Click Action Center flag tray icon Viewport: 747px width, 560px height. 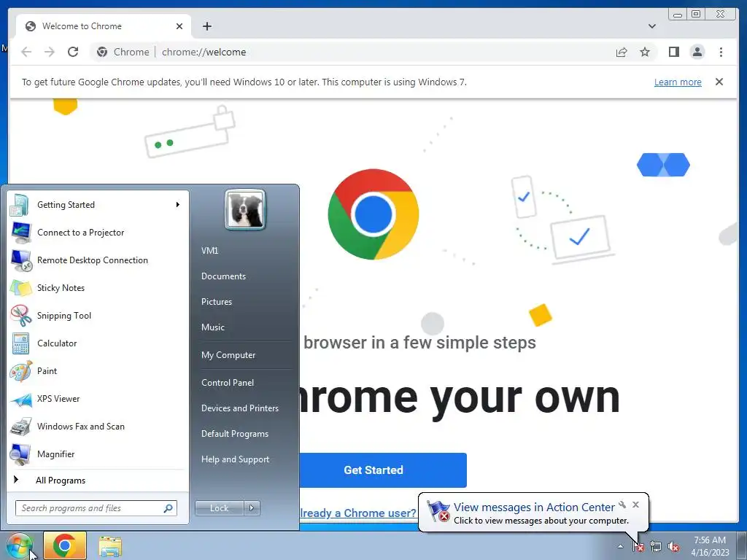[x=638, y=547]
